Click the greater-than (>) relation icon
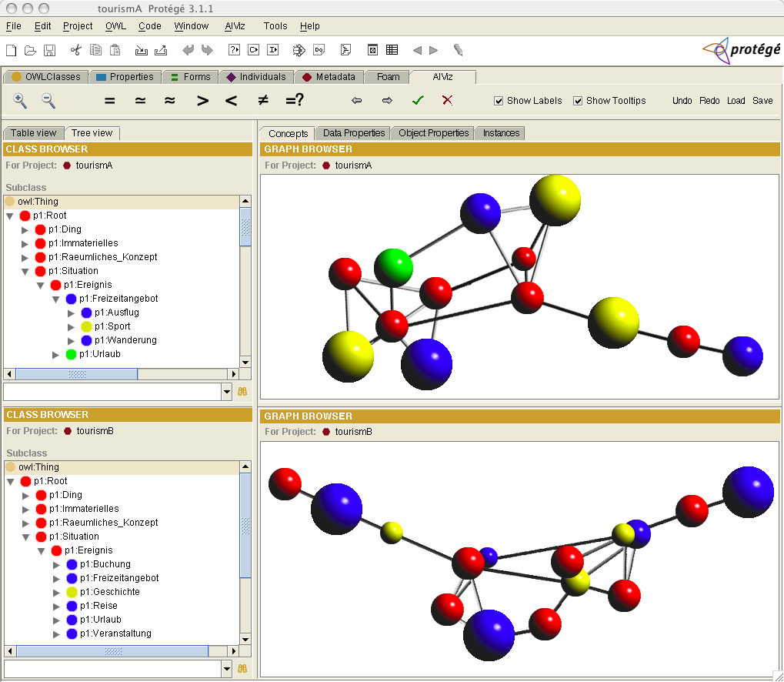Viewport: 784px width, 682px height. click(202, 101)
